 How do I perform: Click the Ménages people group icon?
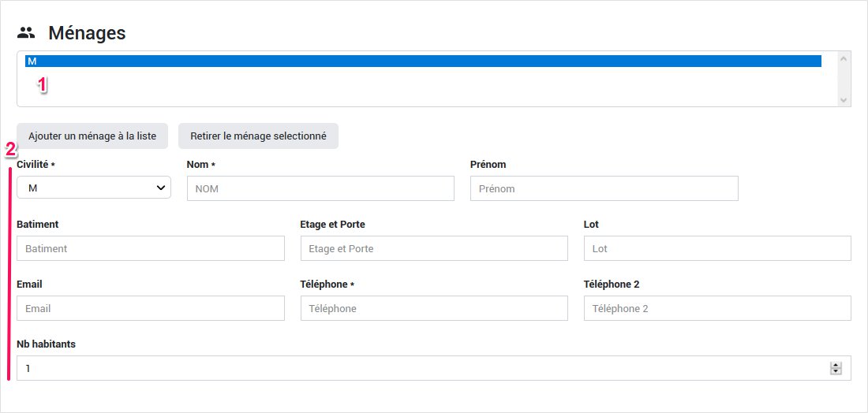tap(27, 33)
